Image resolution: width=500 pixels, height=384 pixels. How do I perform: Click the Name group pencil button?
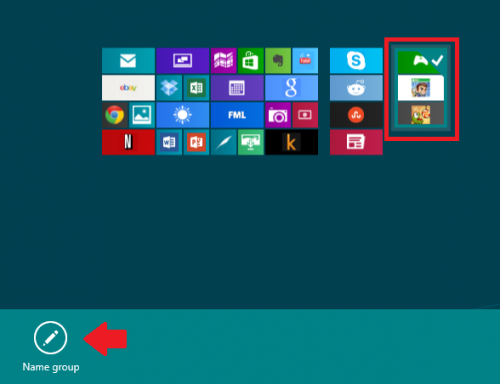[51, 337]
